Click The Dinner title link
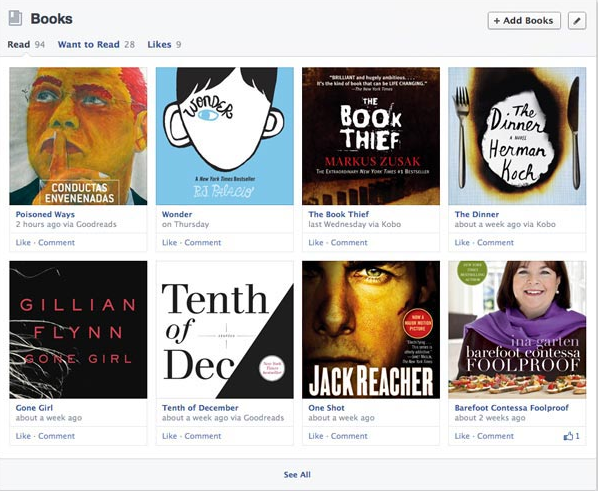This screenshot has height=491, width=598. point(477,214)
